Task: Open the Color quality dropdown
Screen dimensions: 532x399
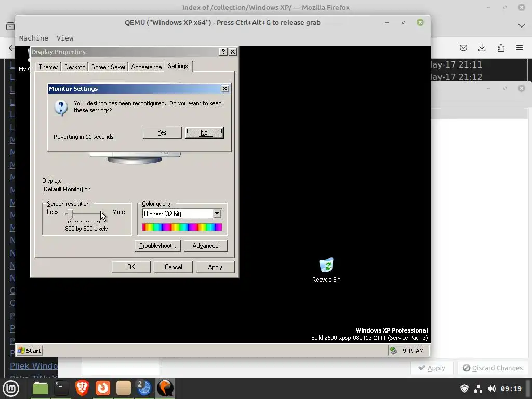Action: click(x=217, y=214)
